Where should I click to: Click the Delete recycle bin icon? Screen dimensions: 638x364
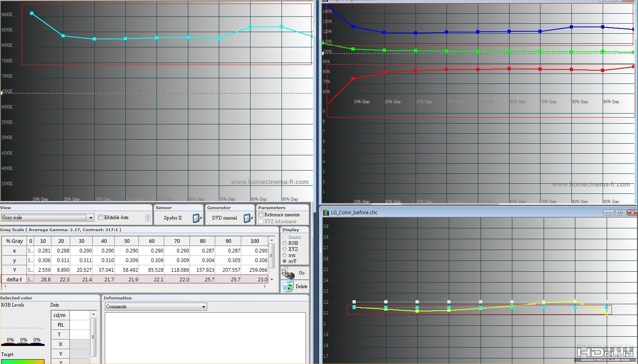pos(288,287)
